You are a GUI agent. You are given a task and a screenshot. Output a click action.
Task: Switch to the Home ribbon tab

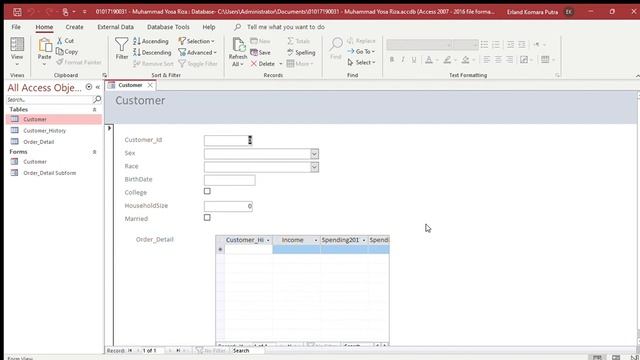click(x=44, y=27)
